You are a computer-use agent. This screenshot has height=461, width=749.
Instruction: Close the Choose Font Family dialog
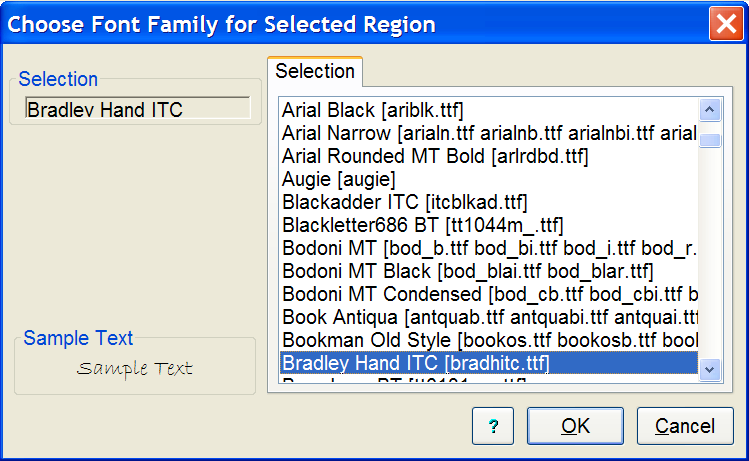coord(724,23)
